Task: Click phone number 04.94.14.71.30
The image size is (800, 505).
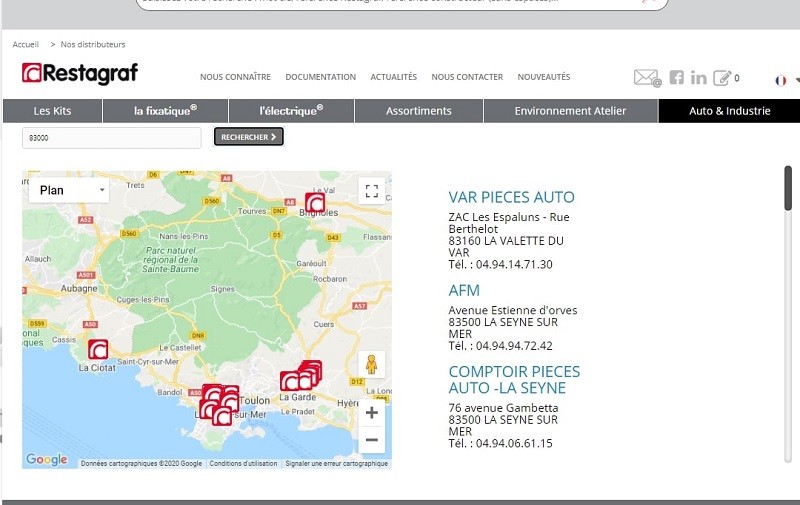Action: coord(514,264)
